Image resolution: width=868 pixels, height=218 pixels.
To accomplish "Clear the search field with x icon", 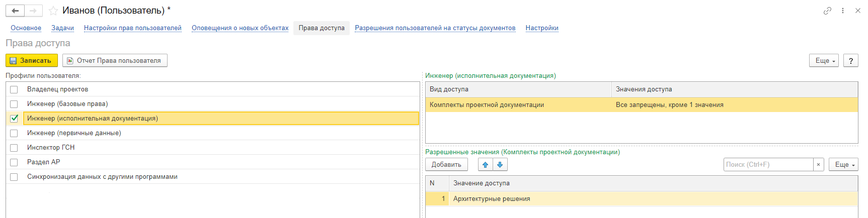I will point(818,165).
